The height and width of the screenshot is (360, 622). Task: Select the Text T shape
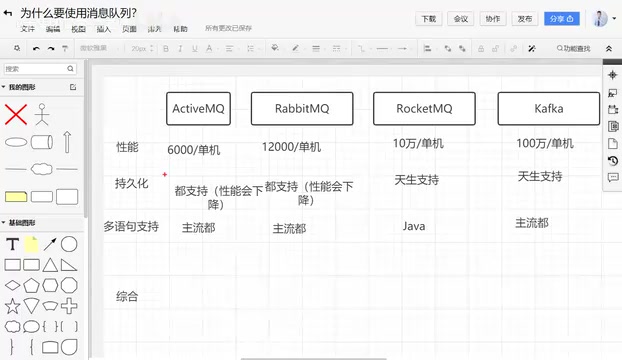click(12, 244)
